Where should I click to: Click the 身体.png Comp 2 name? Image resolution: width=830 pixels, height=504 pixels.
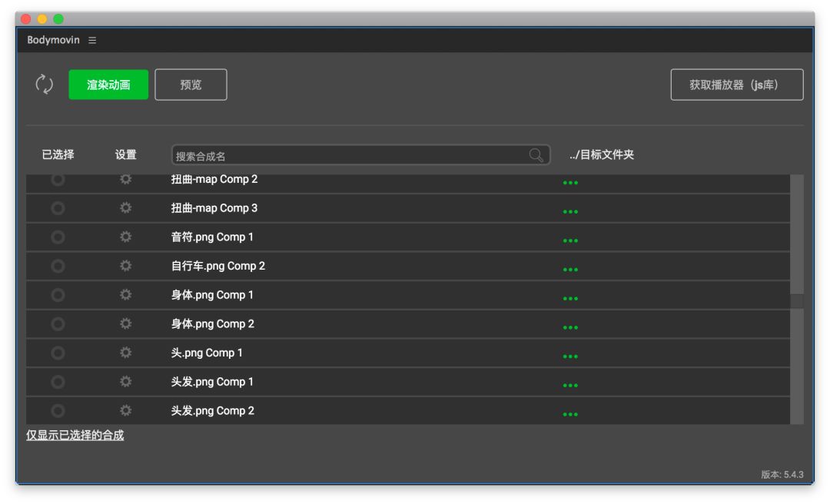pyautogui.click(x=213, y=324)
